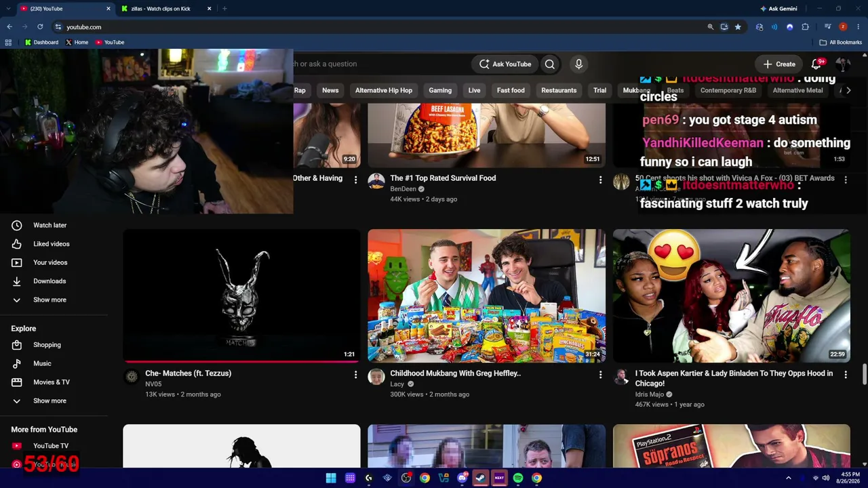Go back using the browser back arrow
Image resolution: width=868 pixels, height=488 pixels.
click(x=9, y=27)
